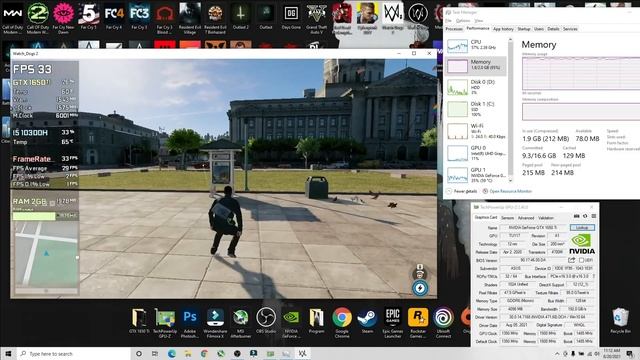Switch GPU-Z to the Validation tab
The height and width of the screenshot is (360, 640).
546,218
